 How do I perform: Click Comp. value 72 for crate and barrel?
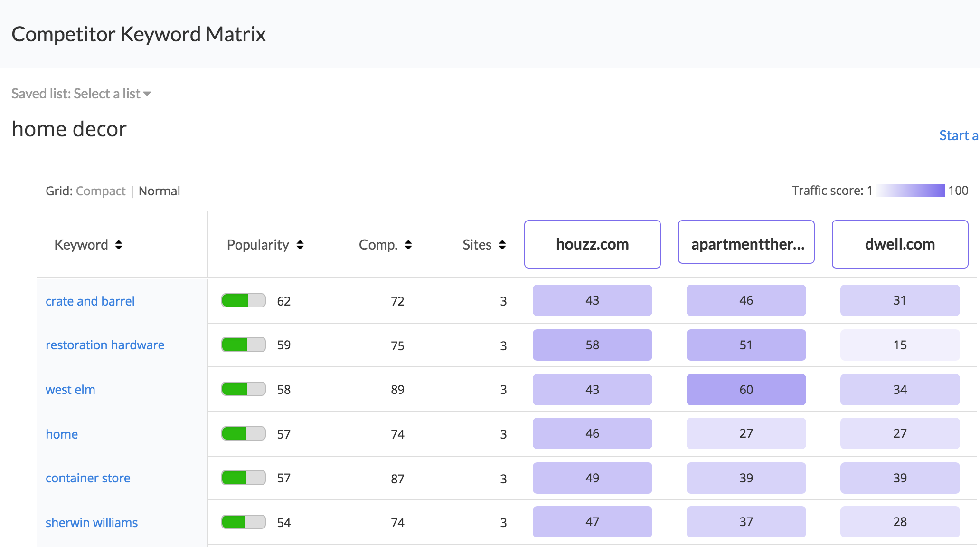(397, 301)
